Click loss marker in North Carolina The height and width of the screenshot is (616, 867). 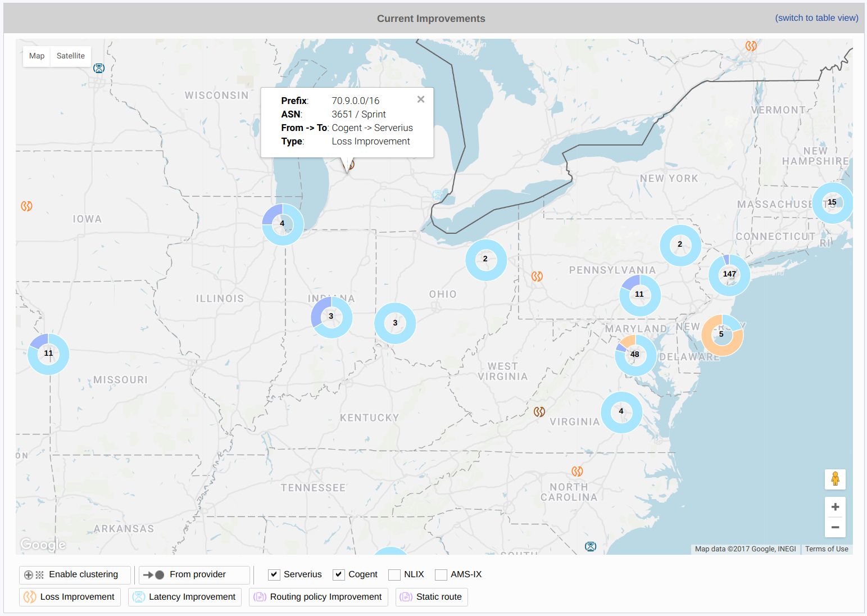pyautogui.click(x=577, y=472)
